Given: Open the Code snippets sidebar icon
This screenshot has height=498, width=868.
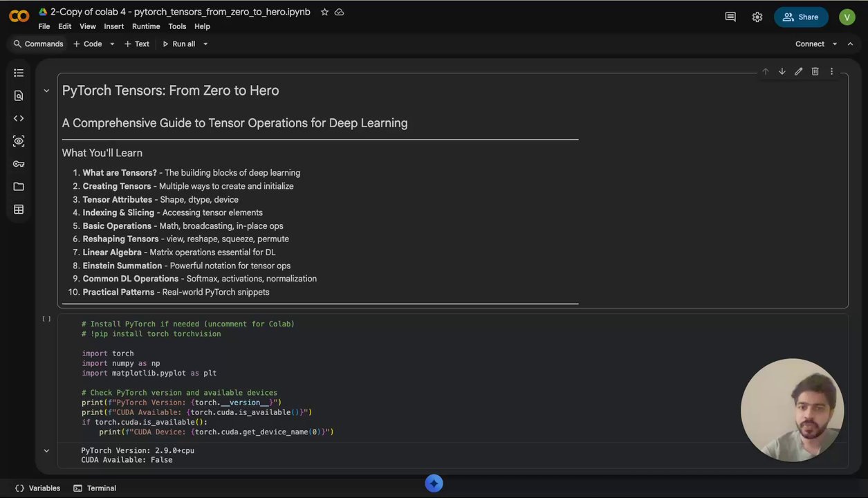Looking at the screenshot, I should click(x=19, y=118).
